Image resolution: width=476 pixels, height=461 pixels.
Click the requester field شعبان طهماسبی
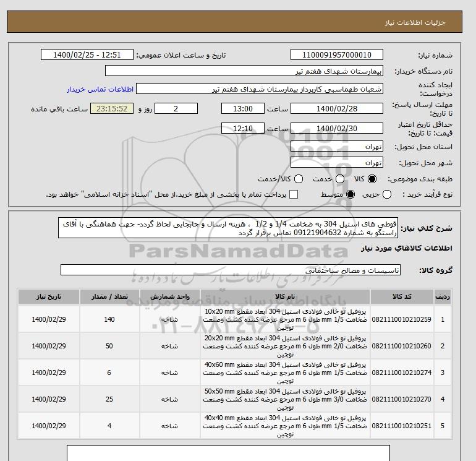pyautogui.click(x=260, y=89)
